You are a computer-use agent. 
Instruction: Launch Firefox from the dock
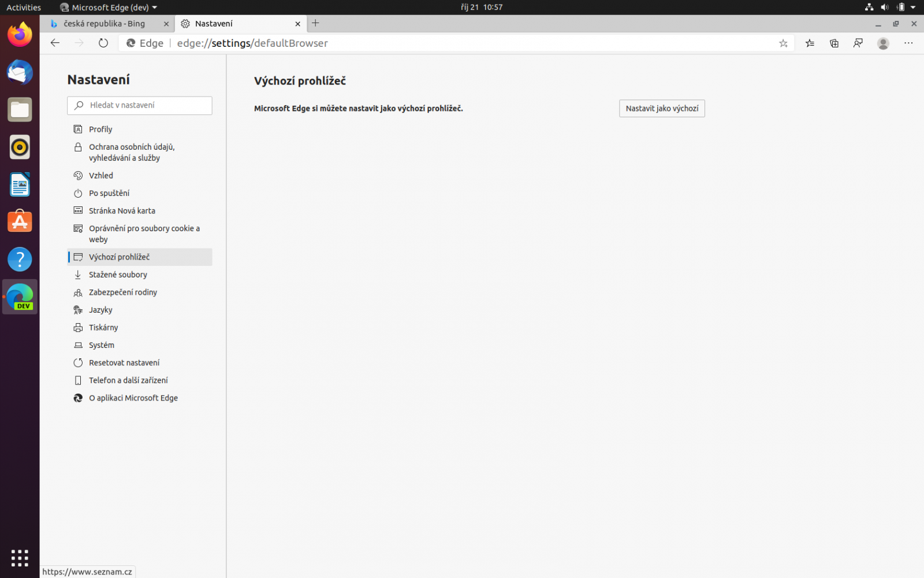click(x=20, y=35)
